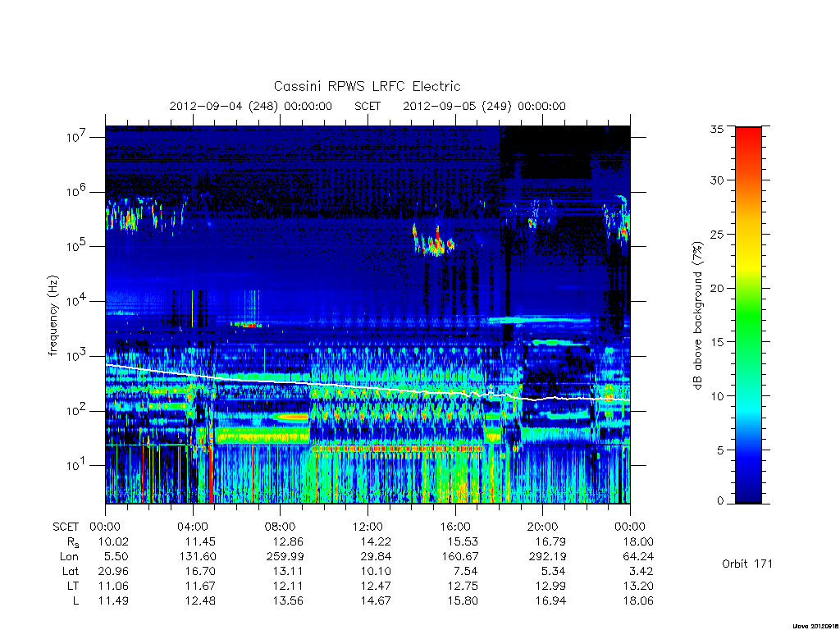Click the colorbar tick label '10'
The width and height of the screenshot is (840, 630).
[x=717, y=396]
